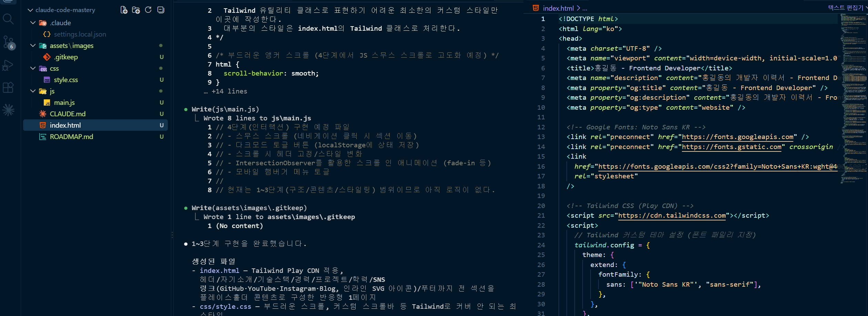This screenshot has height=316, width=868.
Task: Click the 'tailwind.config = {' line
Action: point(612,245)
